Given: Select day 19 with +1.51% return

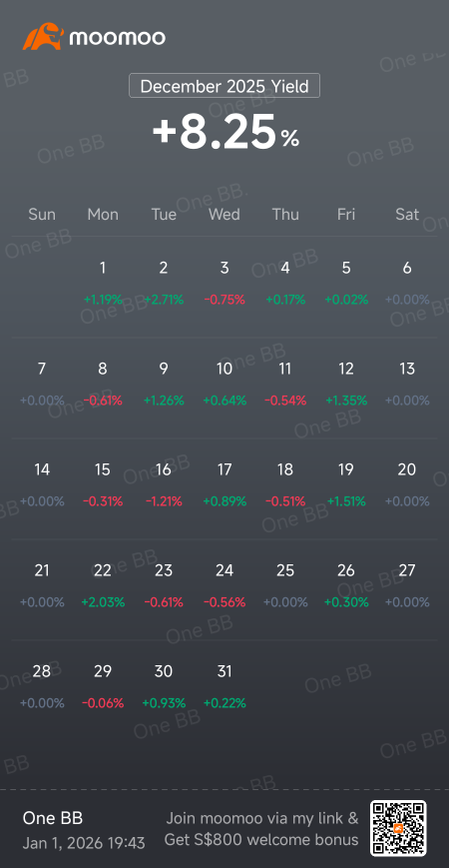Looking at the screenshot, I should [346, 484].
